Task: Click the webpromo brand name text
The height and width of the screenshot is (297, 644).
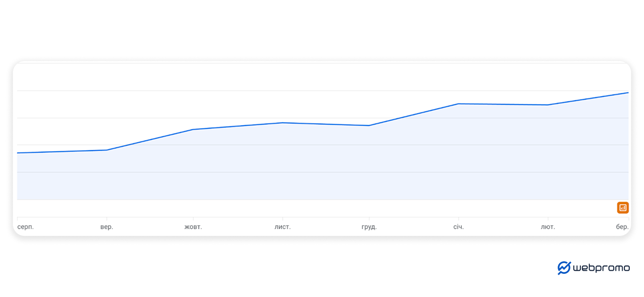Action: 601,268
